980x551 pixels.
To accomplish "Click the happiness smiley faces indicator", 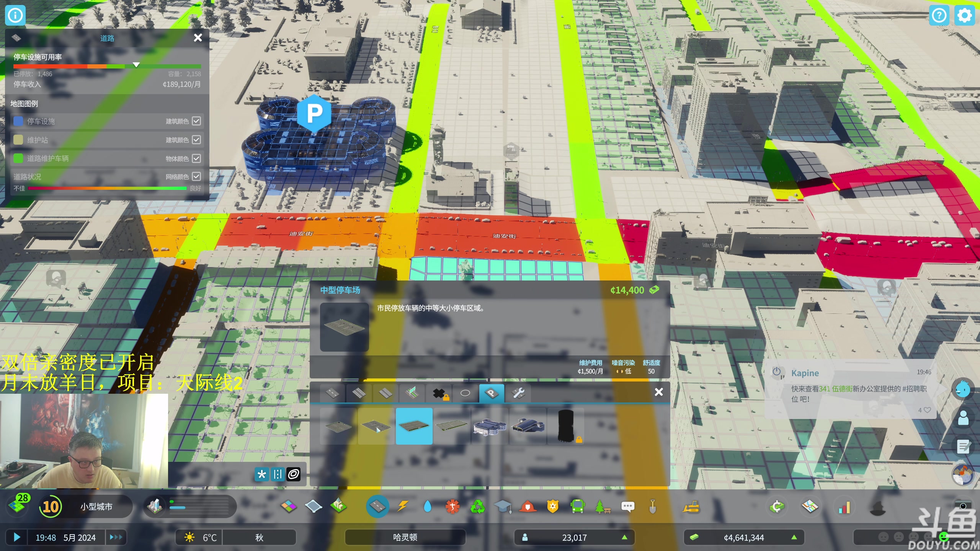I will tap(913, 537).
